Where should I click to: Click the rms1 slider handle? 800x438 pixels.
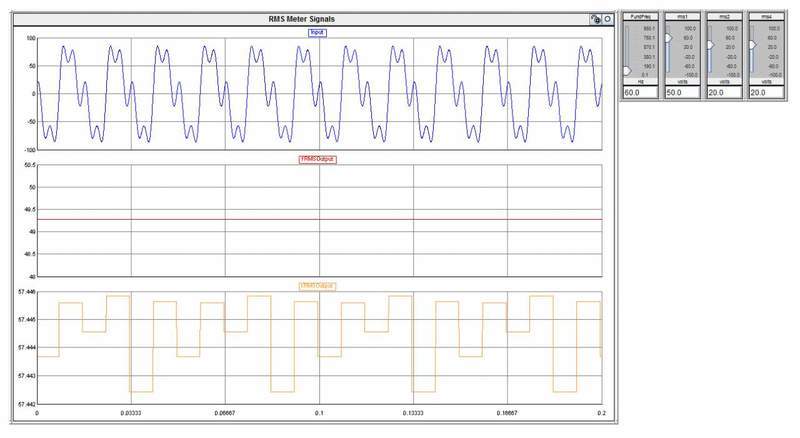(669, 40)
